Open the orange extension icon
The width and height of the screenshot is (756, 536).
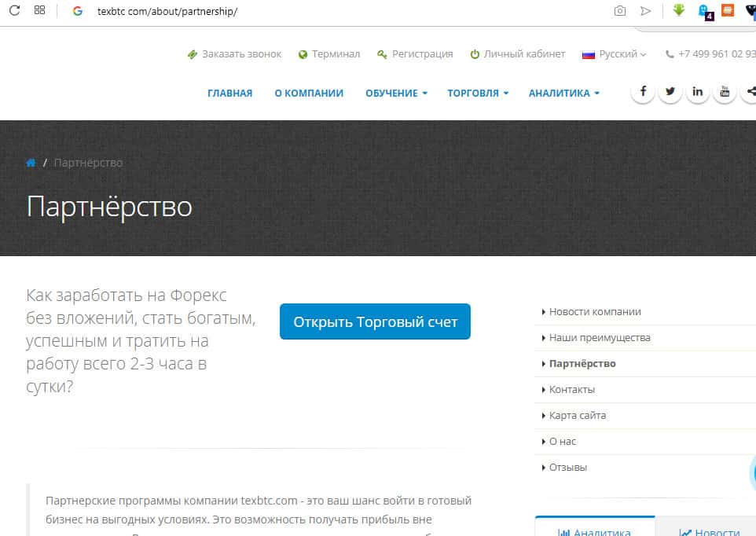728,10
